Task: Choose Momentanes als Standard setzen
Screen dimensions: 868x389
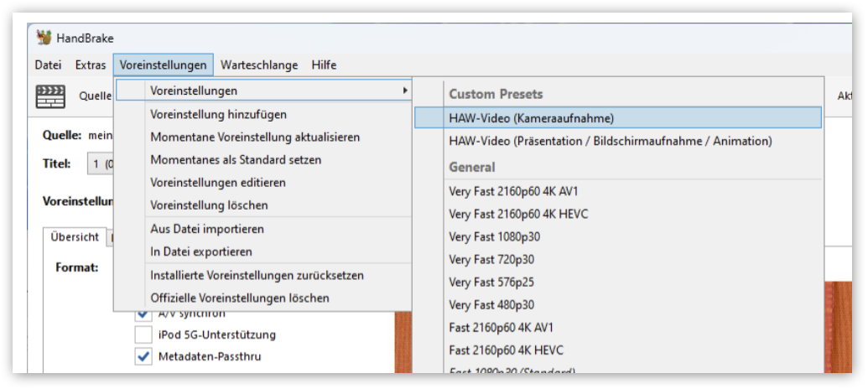Action: (236, 159)
